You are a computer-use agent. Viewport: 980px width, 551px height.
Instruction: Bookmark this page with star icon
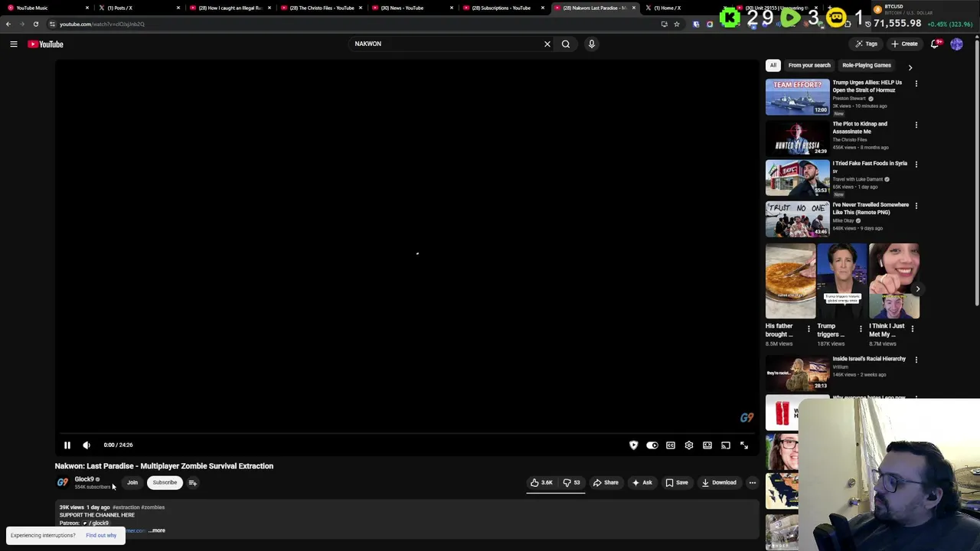[676, 24]
